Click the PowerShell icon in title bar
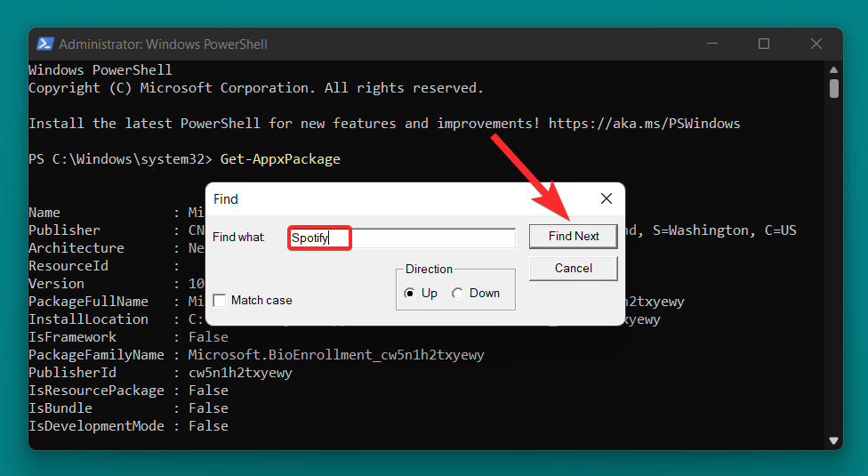Viewport: 868px width, 476px height. (44, 44)
